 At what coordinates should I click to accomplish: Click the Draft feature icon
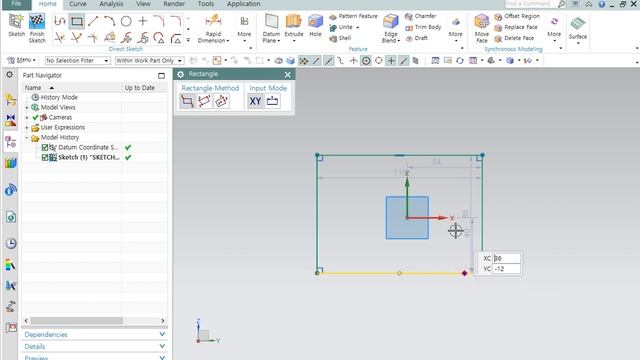pyautogui.click(x=409, y=39)
